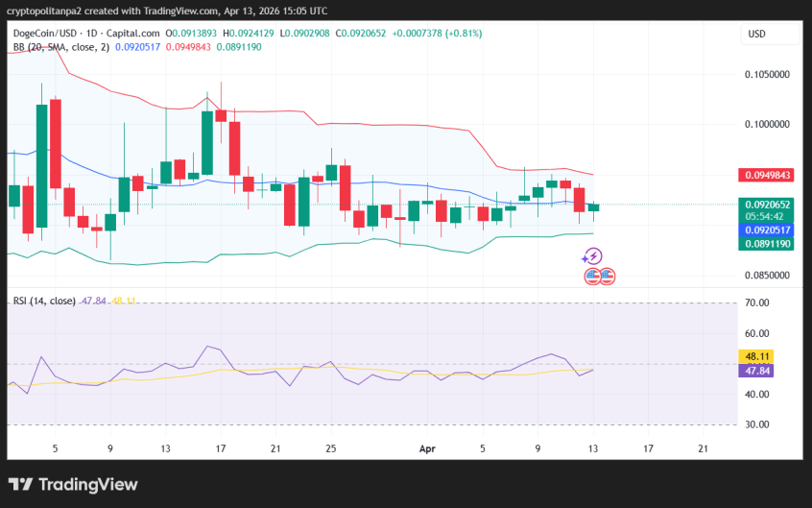Click the purple lightning event icon

point(592,256)
